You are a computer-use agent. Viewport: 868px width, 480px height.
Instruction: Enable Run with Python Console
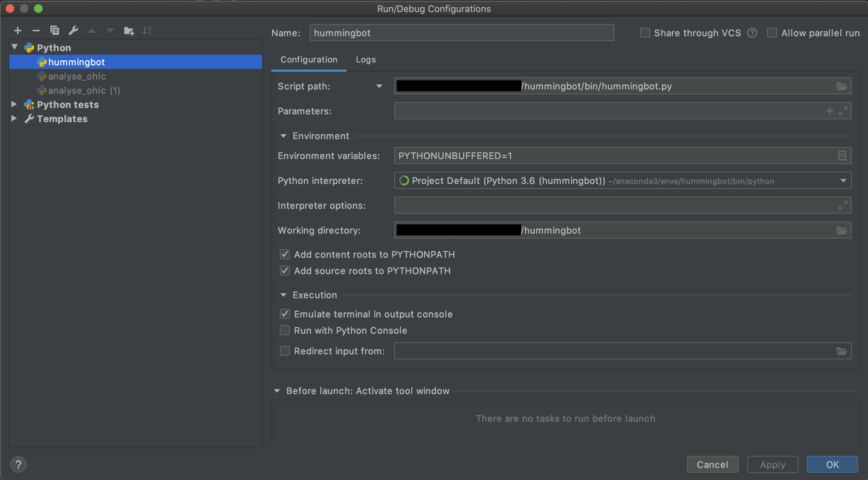285,330
